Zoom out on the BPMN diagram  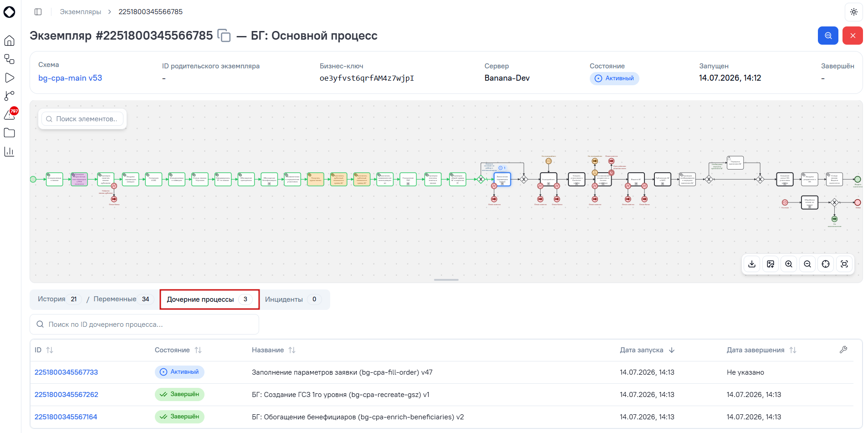click(x=807, y=264)
